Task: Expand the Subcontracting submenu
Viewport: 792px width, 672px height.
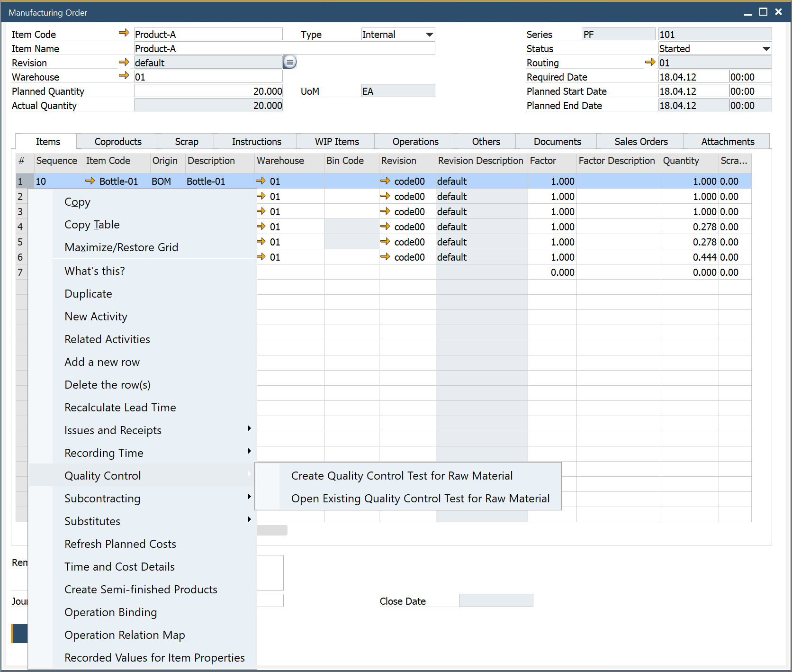Action: click(143, 499)
